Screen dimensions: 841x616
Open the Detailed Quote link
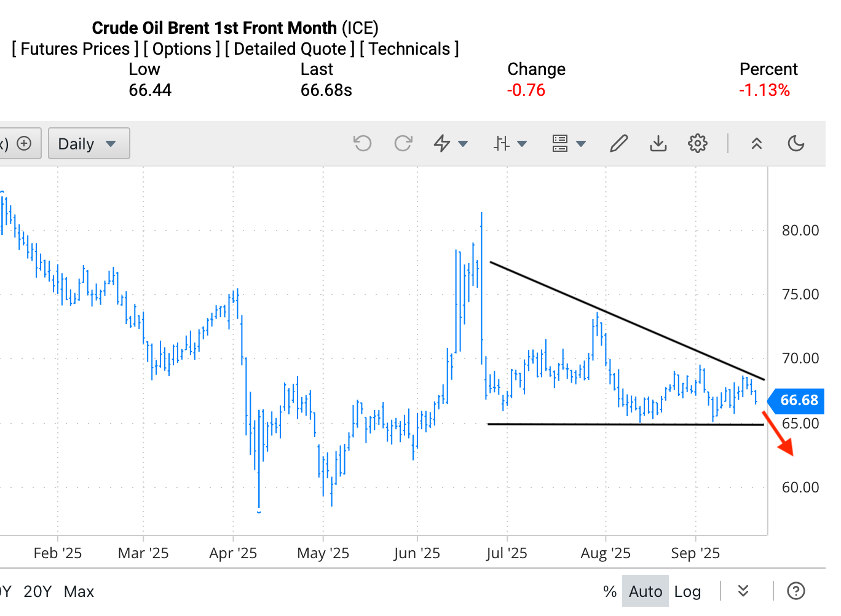pyautogui.click(x=290, y=49)
